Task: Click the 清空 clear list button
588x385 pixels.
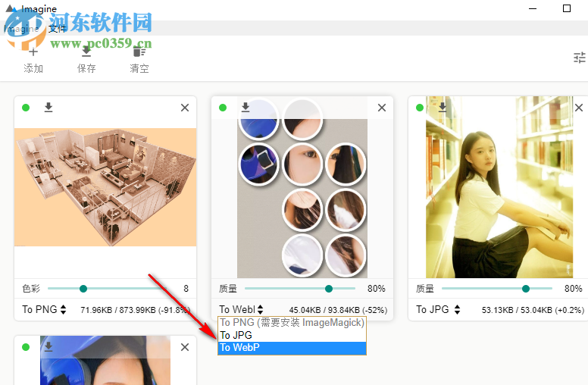Action: coord(139,60)
